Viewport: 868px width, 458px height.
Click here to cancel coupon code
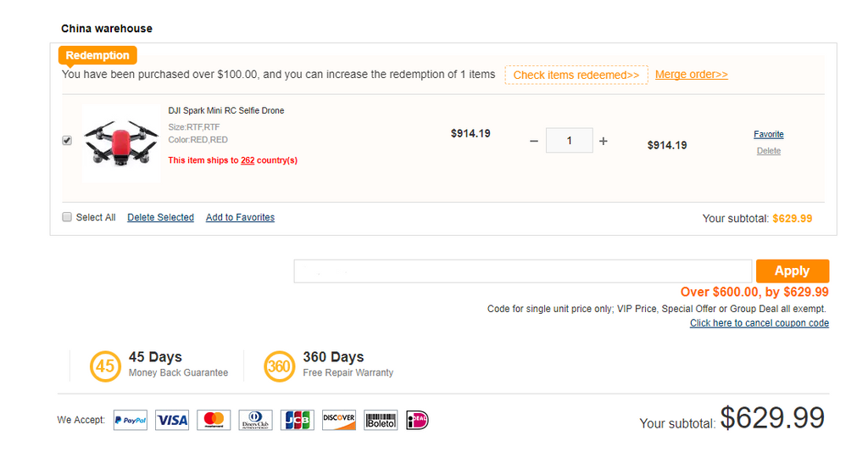(x=759, y=323)
